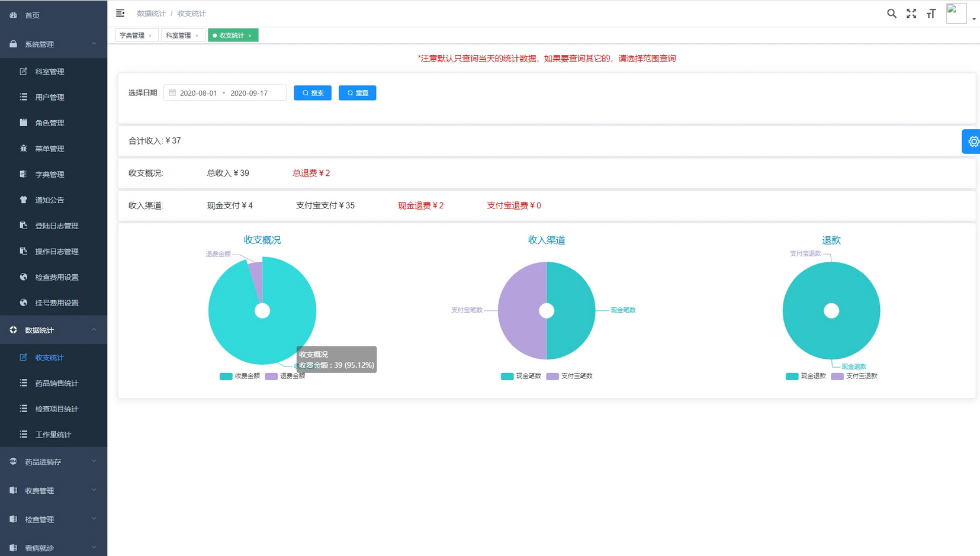Open 检查费用设置 in the sidebar
This screenshot has height=556, width=980.
[54, 277]
